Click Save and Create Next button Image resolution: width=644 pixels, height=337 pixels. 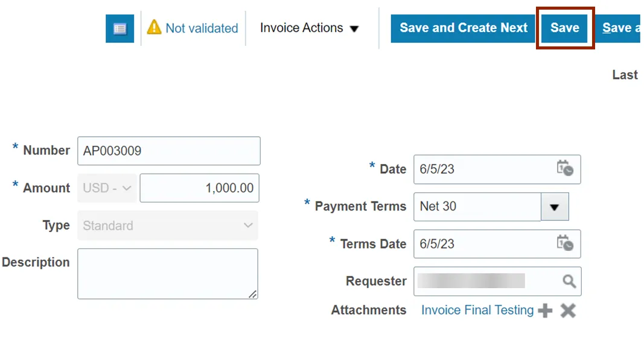click(463, 28)
